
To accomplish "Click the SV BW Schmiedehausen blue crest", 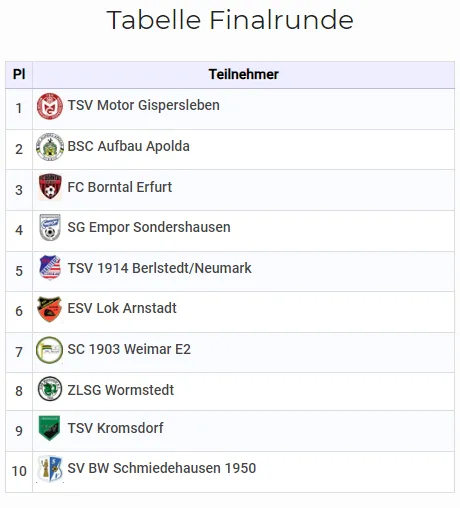I will click(50, 468).
